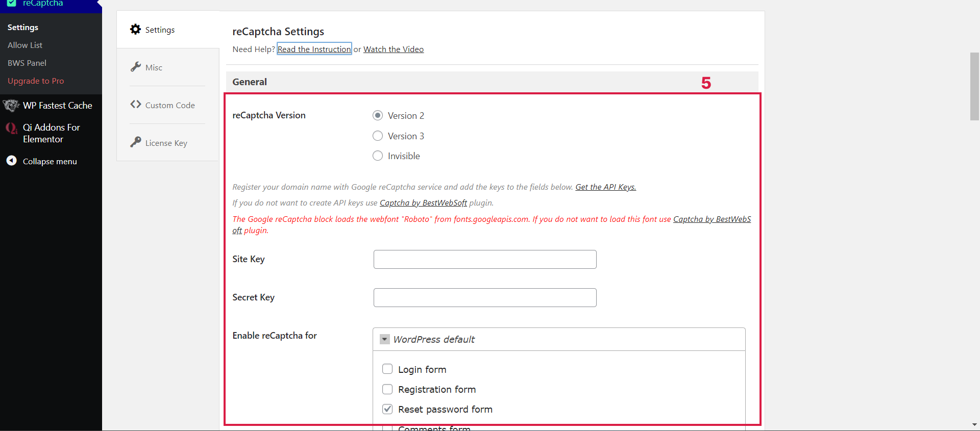This screenshot has height=431, width=980.
Task: Open Qi Addons For Elementor menu
Action: coord(52,133)
